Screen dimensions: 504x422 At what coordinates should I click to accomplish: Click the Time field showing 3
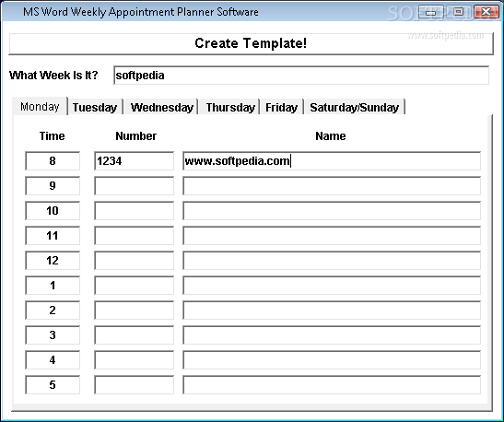click(53, 334)
